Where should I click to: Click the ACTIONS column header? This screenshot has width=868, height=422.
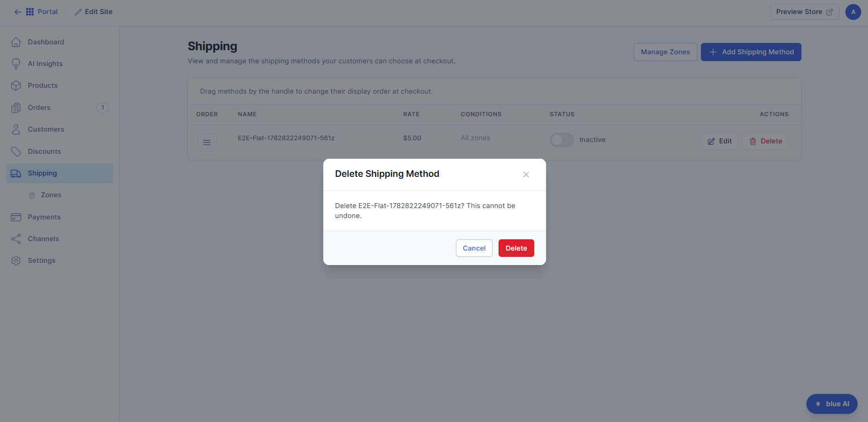click(x=774, y=114)
